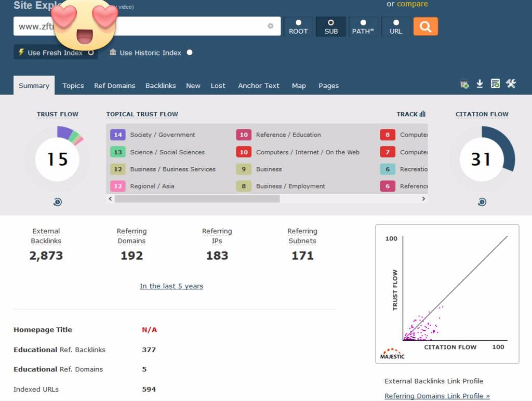Viewport: 532px width, 401px height.
Task: Click the External Backlinks label
Action: click(46, 236)
